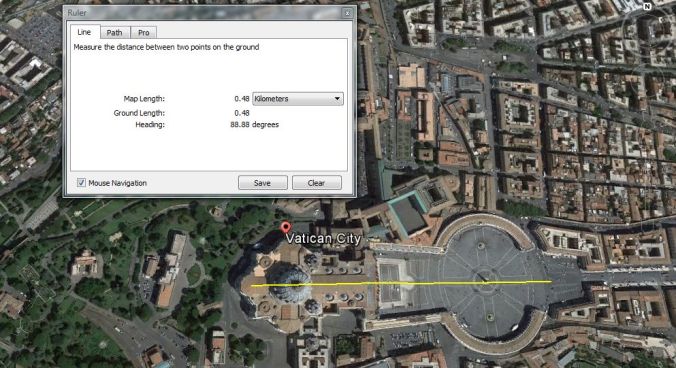Click the Heading value 88.88 degrees

pos(254,125)
